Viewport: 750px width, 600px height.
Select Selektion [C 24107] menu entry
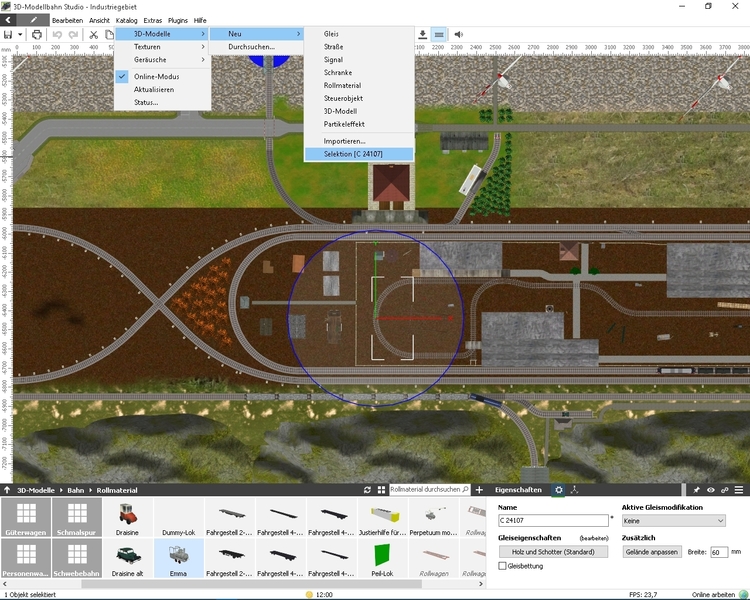[x=353, y=154]
